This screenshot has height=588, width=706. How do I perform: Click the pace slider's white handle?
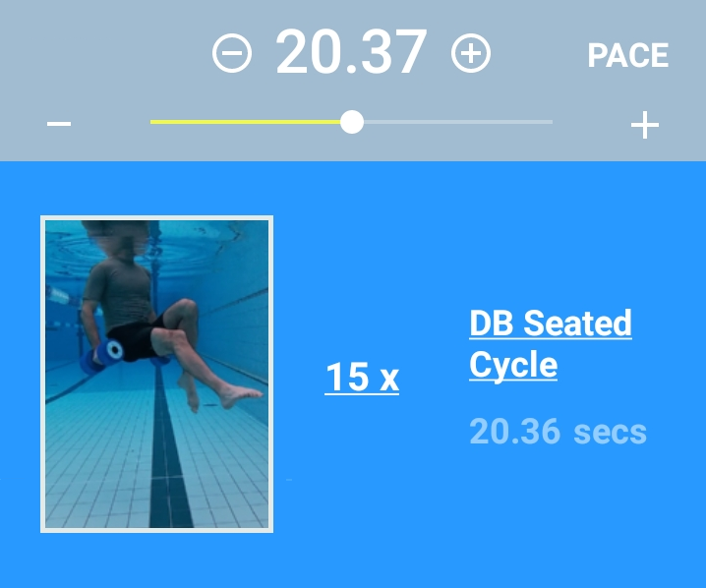coord(352,122)
